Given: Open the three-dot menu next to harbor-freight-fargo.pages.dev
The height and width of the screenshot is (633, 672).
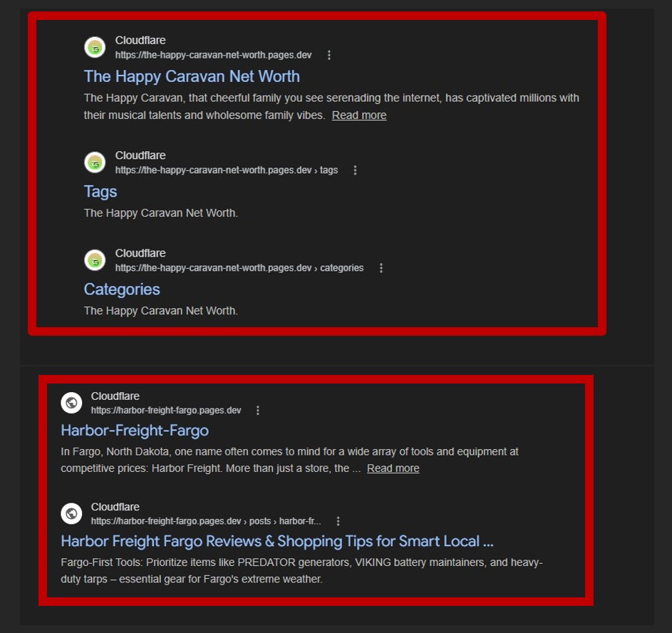Looking at the screenshot, I should [257, 411].
